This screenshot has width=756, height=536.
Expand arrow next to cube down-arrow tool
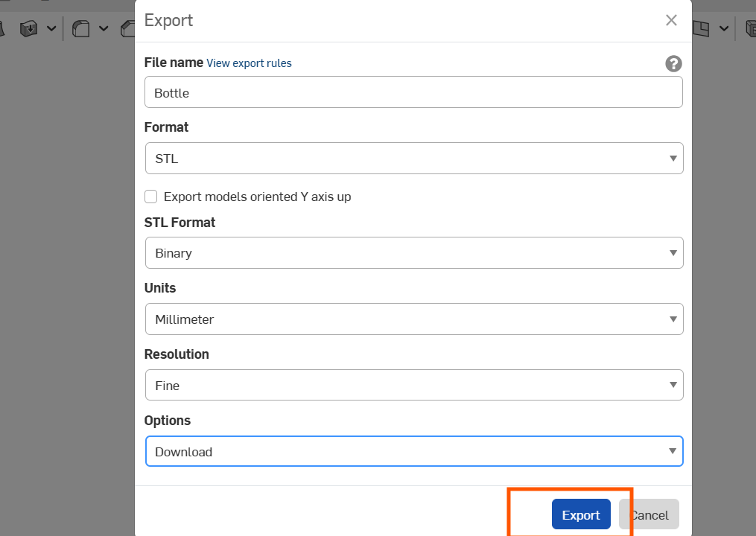pyautogui.click(x=51, y=28)
